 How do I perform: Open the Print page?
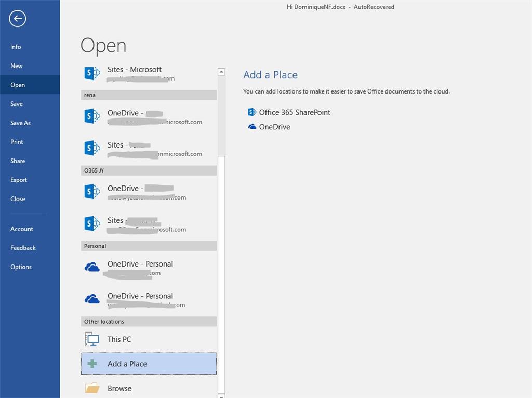17,142
